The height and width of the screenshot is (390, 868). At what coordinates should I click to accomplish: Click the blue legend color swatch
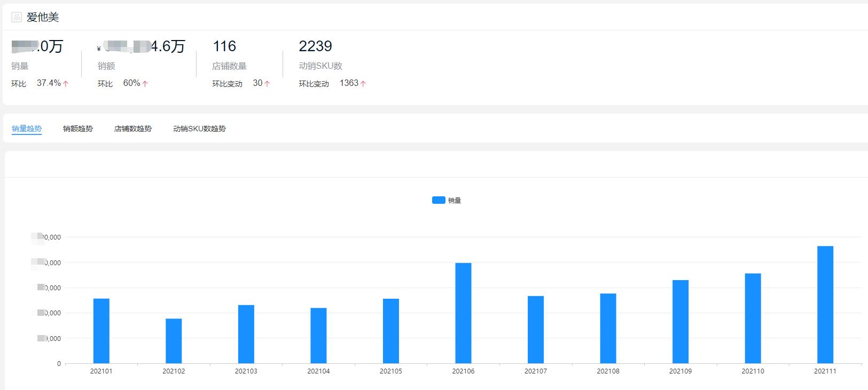pyautogui.click(x=439, y=200)
